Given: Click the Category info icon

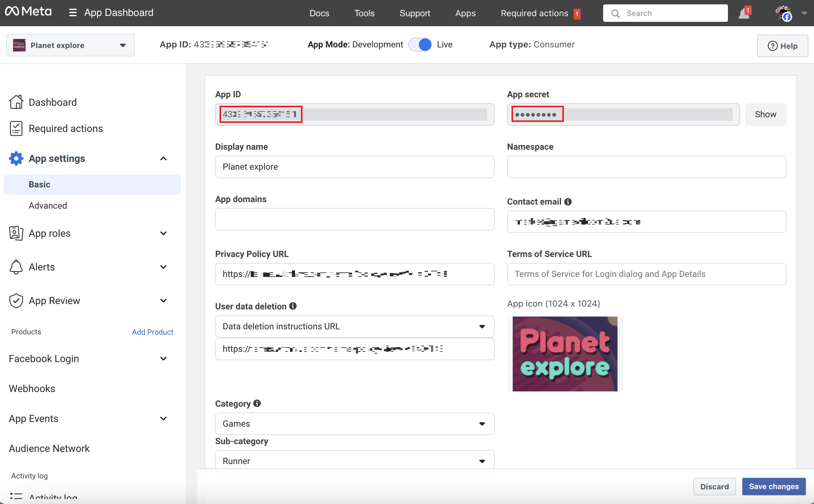Looking at the screenshot, I should 257,403.
